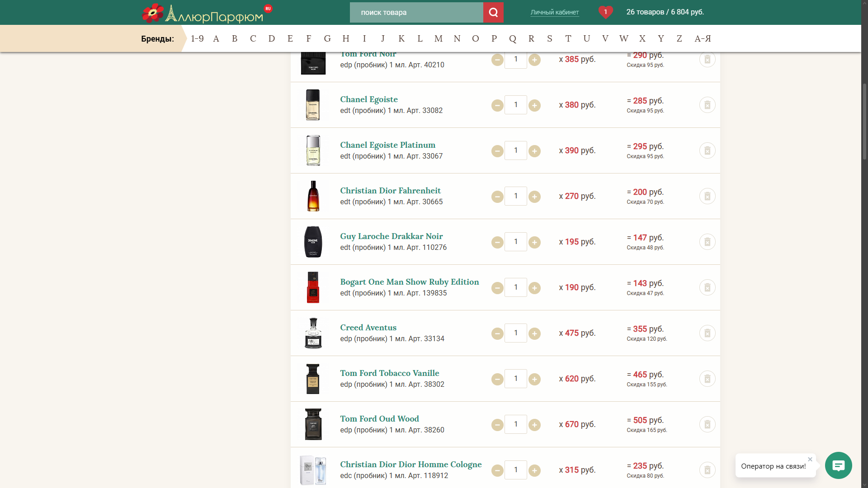Remove Creed Aventus with trash icon
The image size is (868, 488).
pyautogui.click(x=707, y=333)
